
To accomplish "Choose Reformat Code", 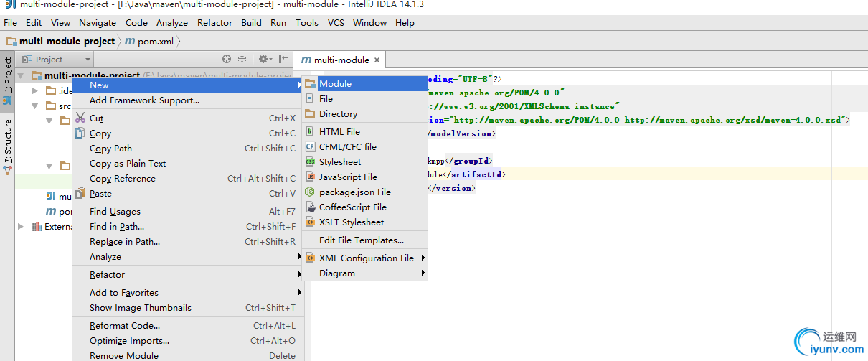I will pos(188,325).
